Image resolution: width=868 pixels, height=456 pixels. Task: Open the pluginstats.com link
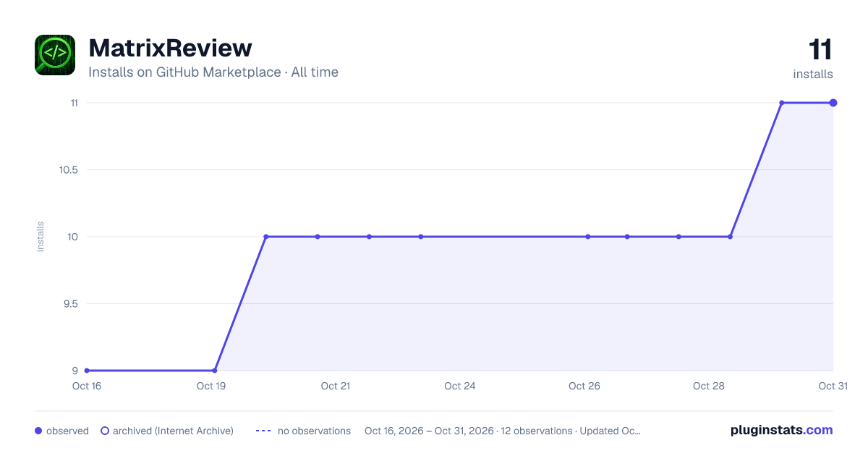(782, 430)
